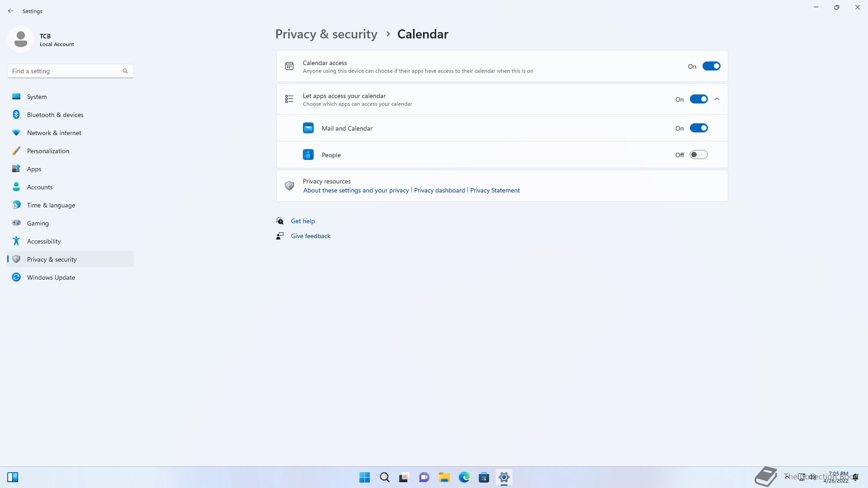The image size is (868, 488).
Task: Click the Get help link
Action: point(303,221)
